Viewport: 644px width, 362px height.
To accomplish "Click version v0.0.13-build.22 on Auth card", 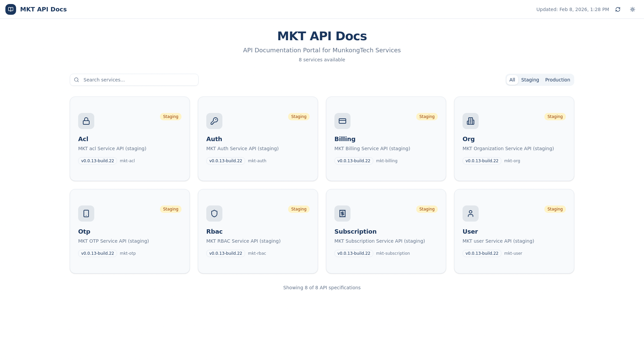I will 226,161.
